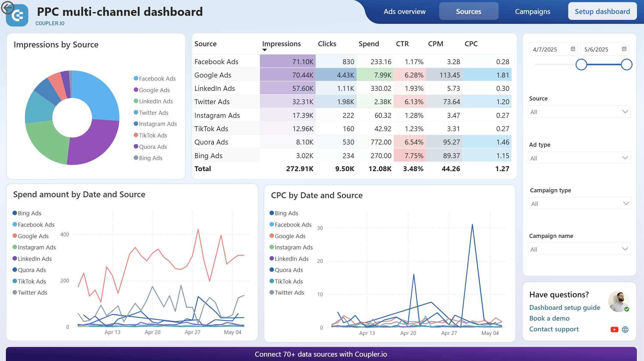This screenshot has height=361, width=644.
Task: Click the sort arrow under the Impressions column
Action: click(265, 50)
